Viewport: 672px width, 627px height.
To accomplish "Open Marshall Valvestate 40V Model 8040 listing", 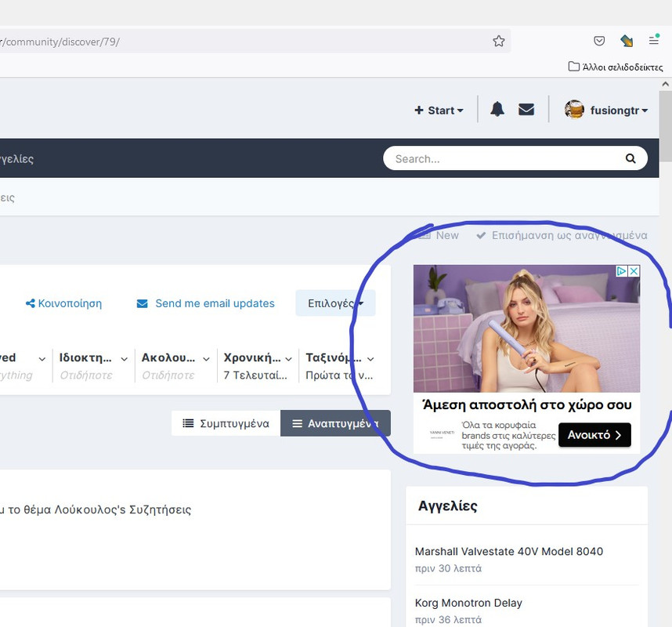I will (509, 551).
